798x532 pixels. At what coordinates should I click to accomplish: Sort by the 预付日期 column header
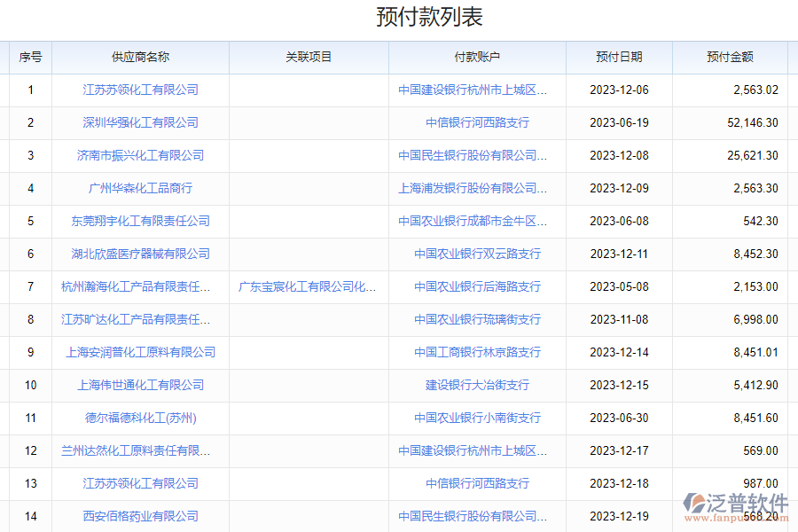point(619,57)
